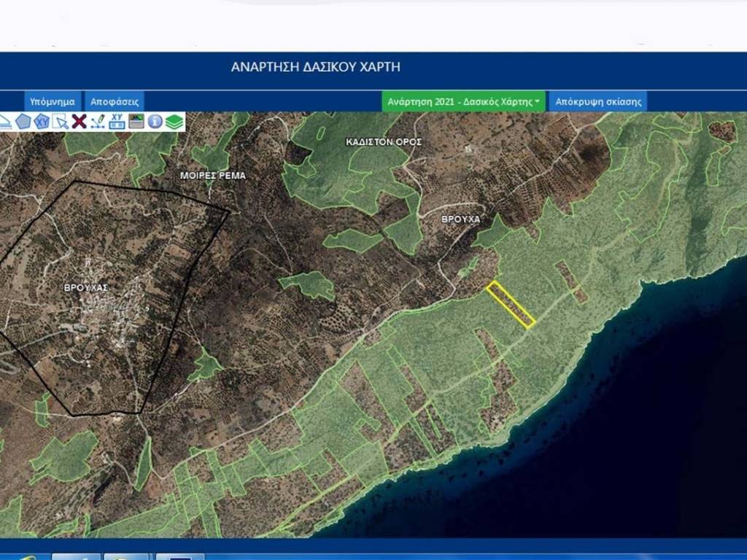Open the Υπόμνημα legend tab
The image size is (747, 560).
tap(53, 101)
